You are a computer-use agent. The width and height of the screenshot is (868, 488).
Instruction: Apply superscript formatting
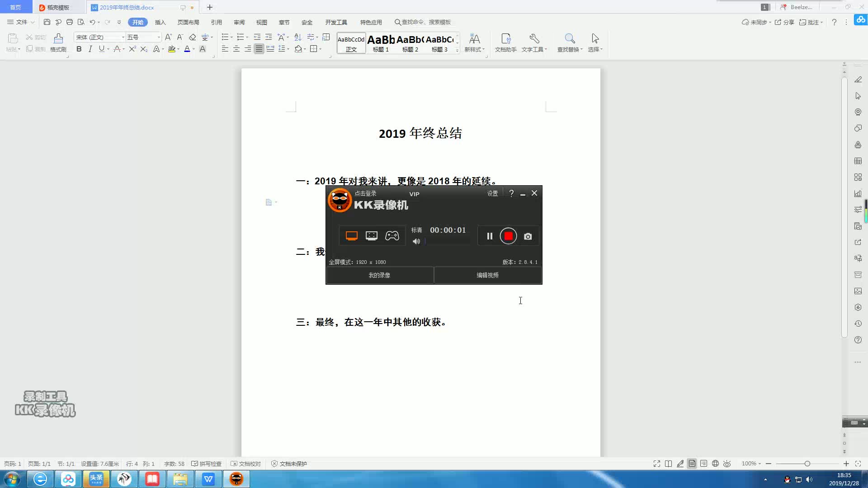click(132, 49)
